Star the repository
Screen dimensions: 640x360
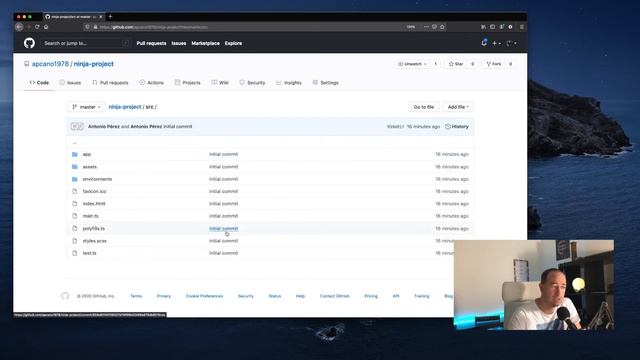coord(456,64)
